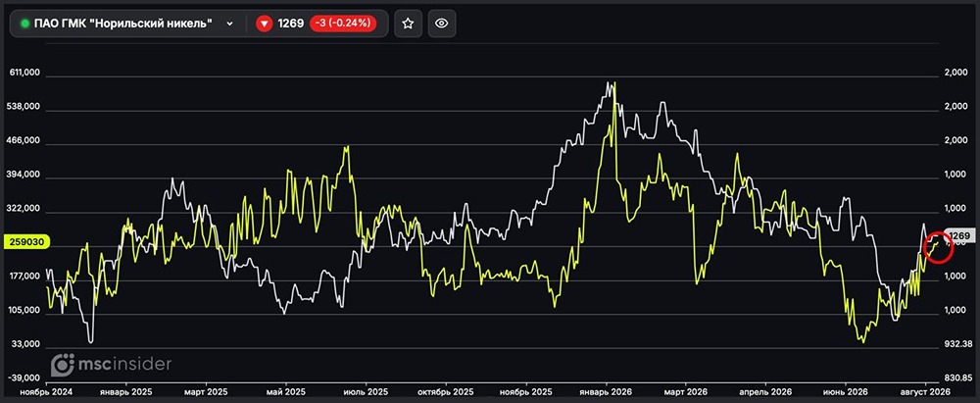The width and height of the screenshot is (980, 403).
Task: Click the май 2025 axis label
Action: [285, 390]
